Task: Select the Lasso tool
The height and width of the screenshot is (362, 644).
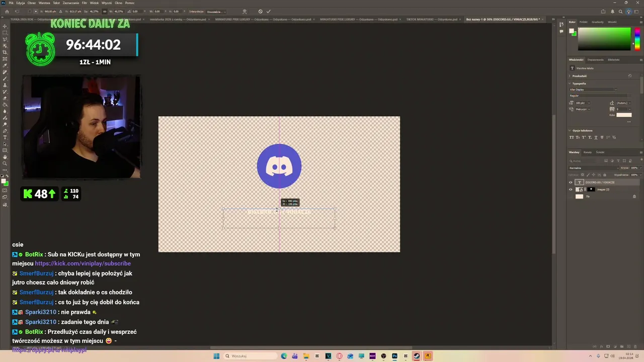Action: [5, 39]
